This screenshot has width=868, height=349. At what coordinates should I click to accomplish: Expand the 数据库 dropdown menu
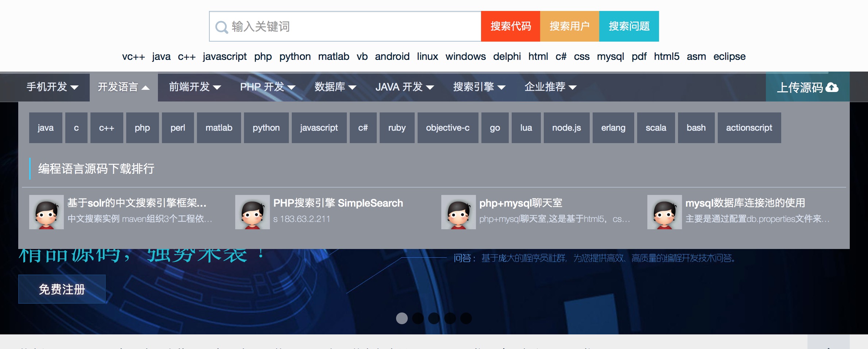(336, 87)
